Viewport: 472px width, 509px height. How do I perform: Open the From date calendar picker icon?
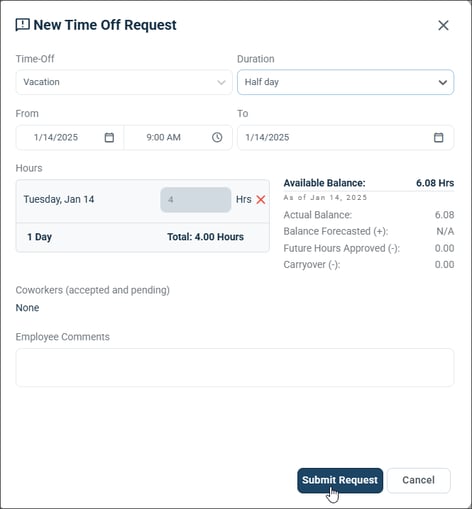coord(109,137)
